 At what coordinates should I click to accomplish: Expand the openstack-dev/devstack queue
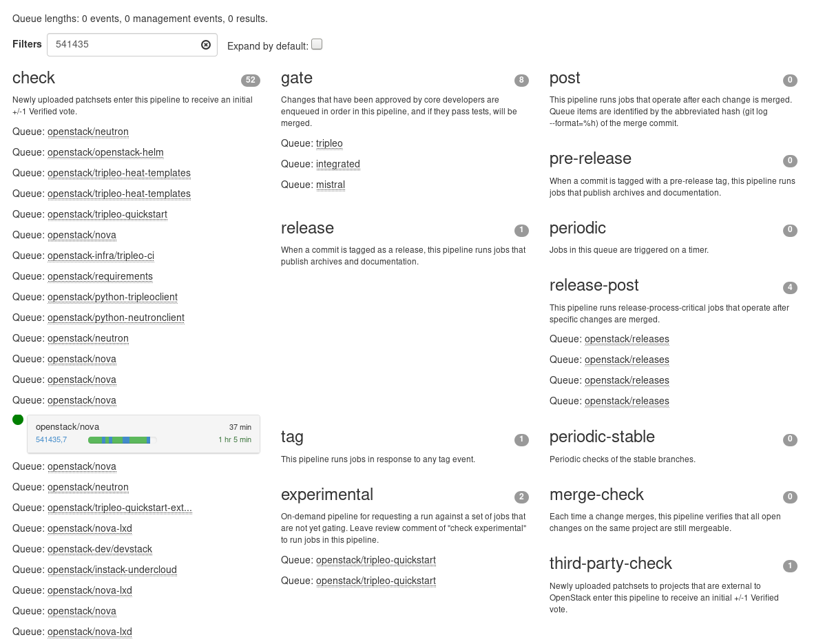100,549
